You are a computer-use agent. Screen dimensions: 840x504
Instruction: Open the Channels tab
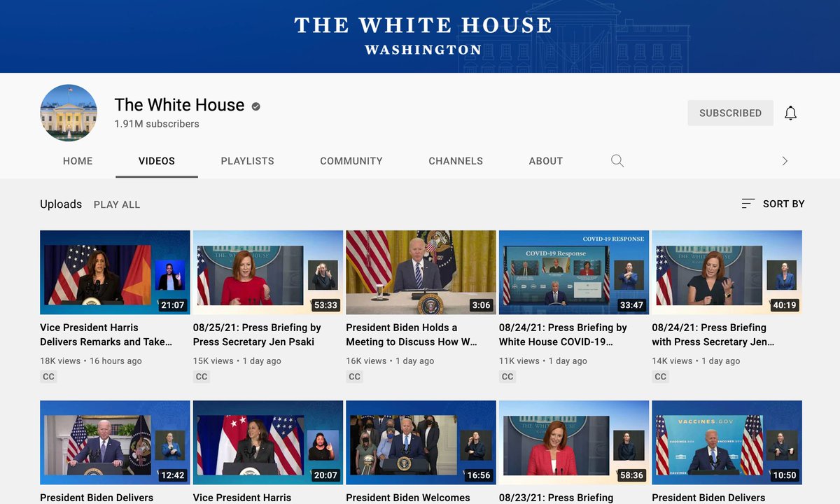(456, 161)
